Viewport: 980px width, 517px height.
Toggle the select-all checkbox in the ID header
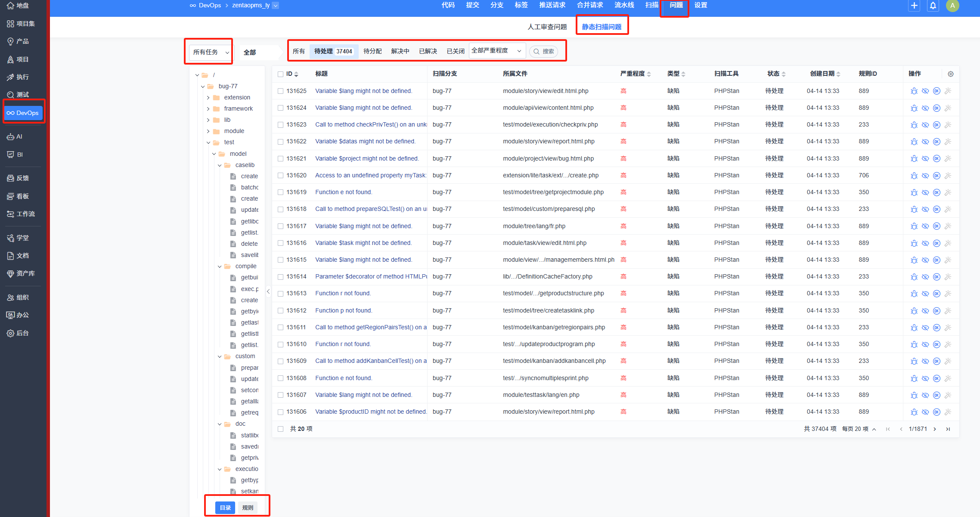pyautogui.click(x=281, y=74)
